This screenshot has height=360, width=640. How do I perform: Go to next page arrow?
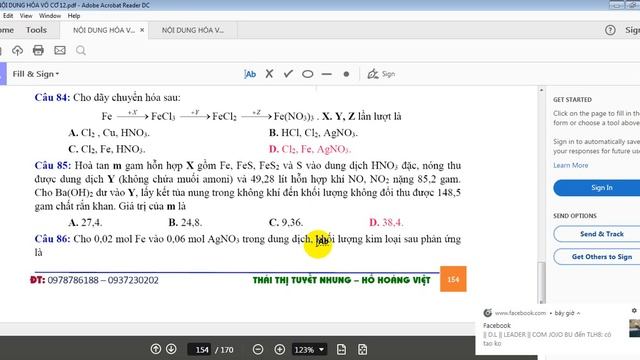171,349
